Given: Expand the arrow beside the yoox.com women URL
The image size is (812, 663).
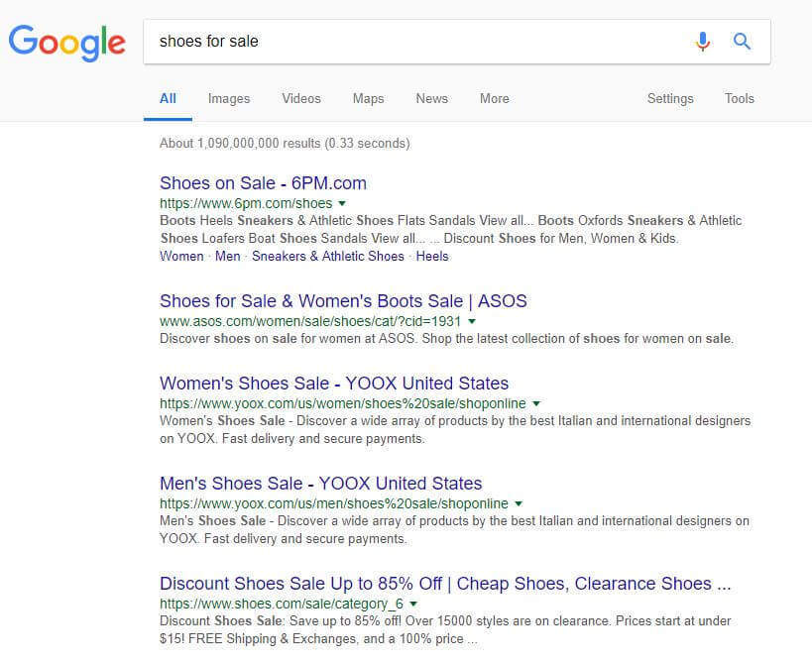Looking at the screenshot, I should 536,403.
